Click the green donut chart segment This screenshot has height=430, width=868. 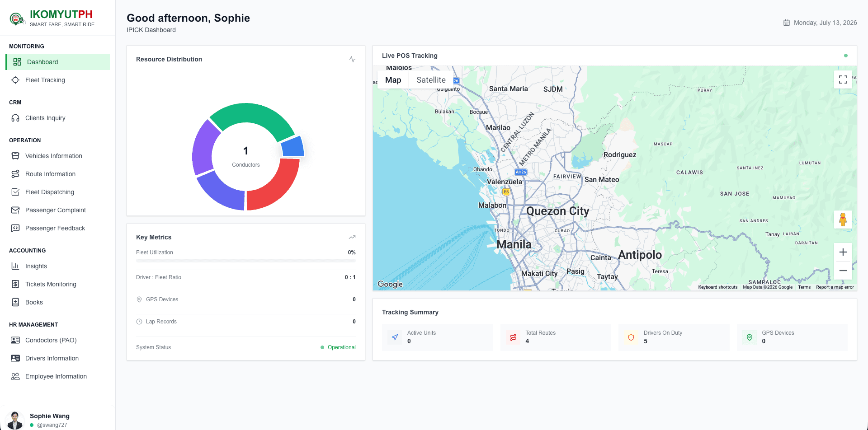click(252, 114)
